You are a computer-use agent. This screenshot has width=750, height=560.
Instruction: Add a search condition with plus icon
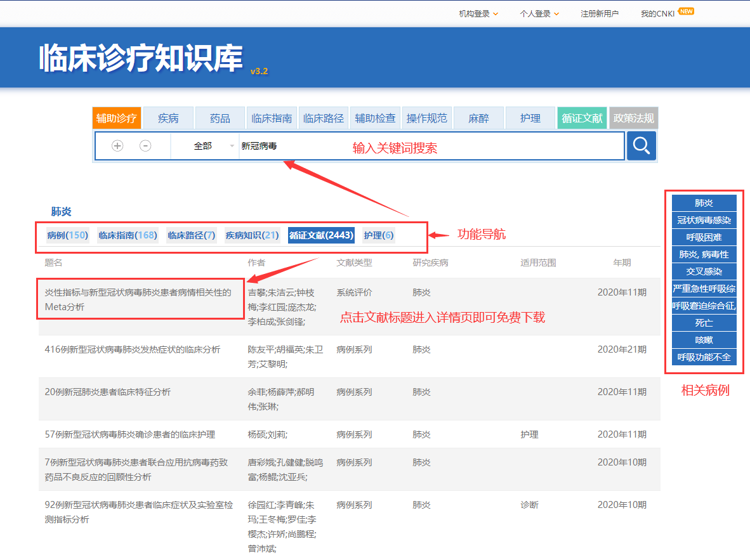[x=117, y=146]
